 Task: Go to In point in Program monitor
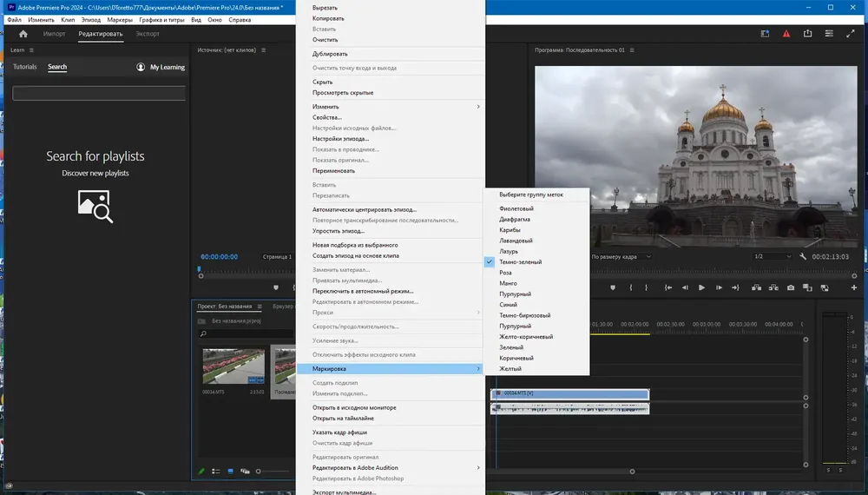(x=668, y=288)
